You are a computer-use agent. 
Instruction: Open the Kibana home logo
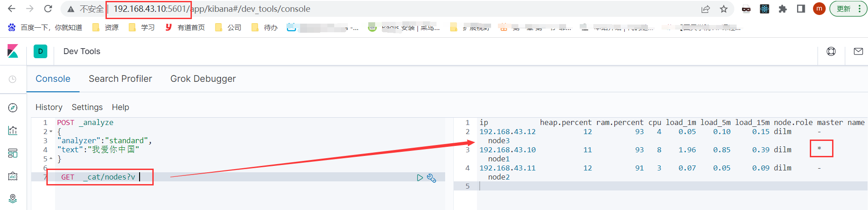coord(13,51)
